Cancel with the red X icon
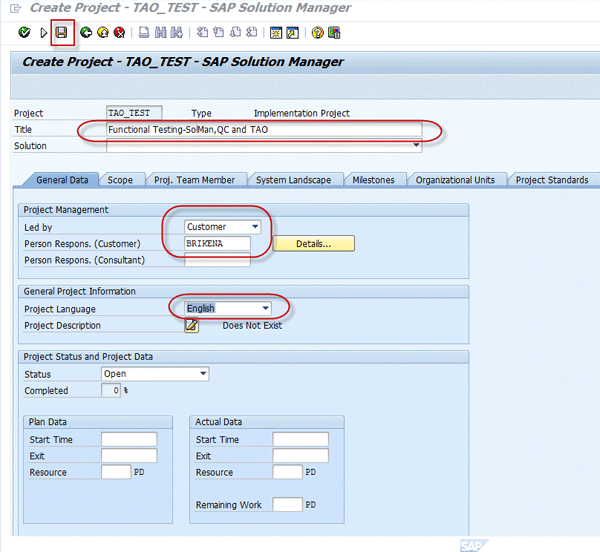The height and width of the screenshot is (552, 600). (x=119, y=33)
